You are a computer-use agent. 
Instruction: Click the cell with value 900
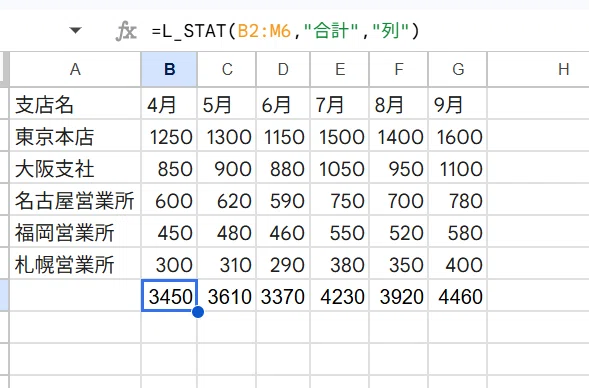tap(227, 168)
